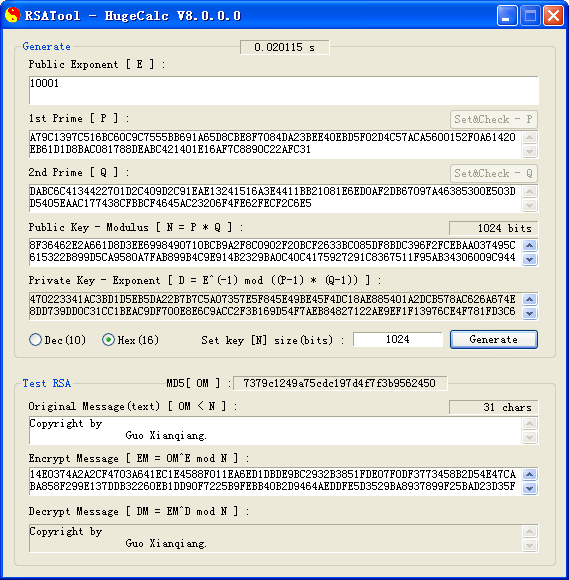Click scroll-down arrow of Modulus N field
Screen dimensions: 569x580
click(x=529, y=259)
